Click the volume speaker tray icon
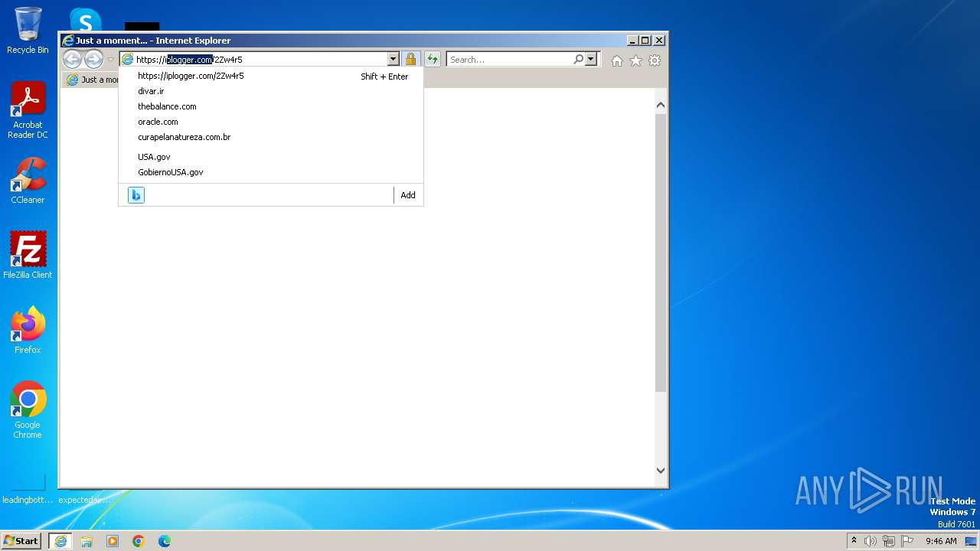This screenshot has height=551, width=980. click(x=871, y=541)
